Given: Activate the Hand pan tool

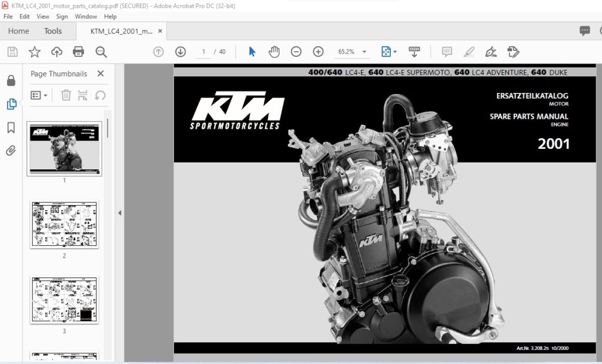Looking at the screenshot, I should [274, 52].
